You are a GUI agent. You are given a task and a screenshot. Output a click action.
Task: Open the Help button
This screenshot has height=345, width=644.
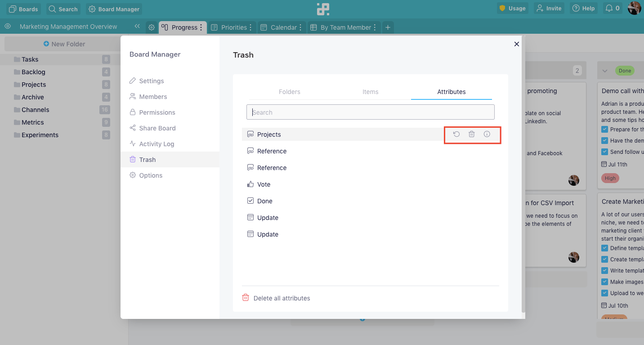pyautogui.click(x=583, y=9)
